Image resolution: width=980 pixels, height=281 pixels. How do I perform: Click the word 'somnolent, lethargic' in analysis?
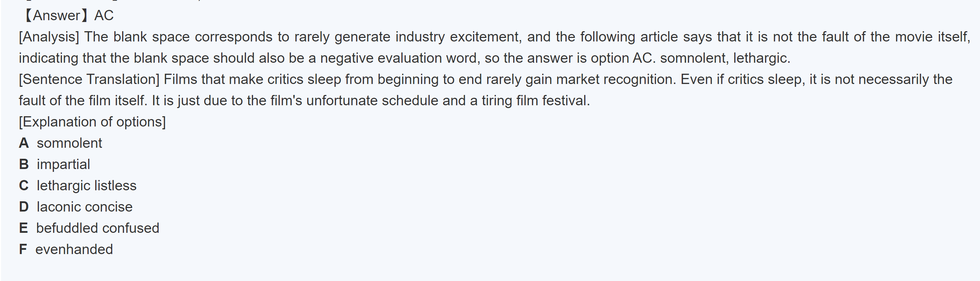[724, 58]
